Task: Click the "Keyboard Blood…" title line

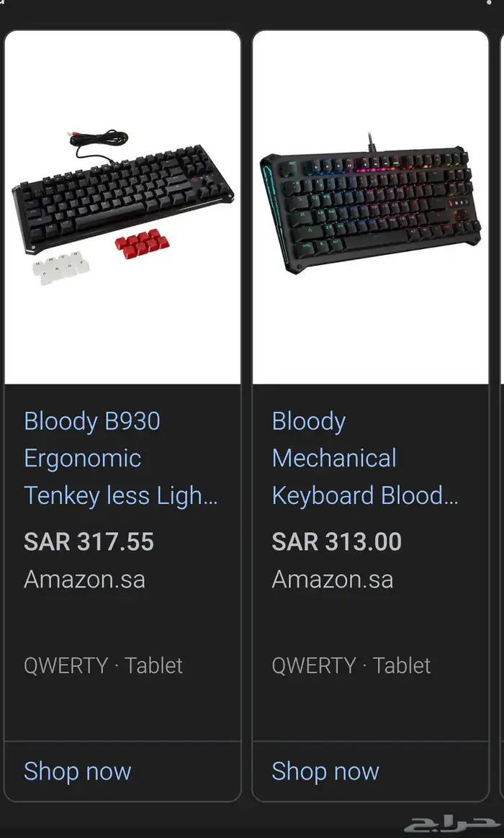Action: click(365, 496)
